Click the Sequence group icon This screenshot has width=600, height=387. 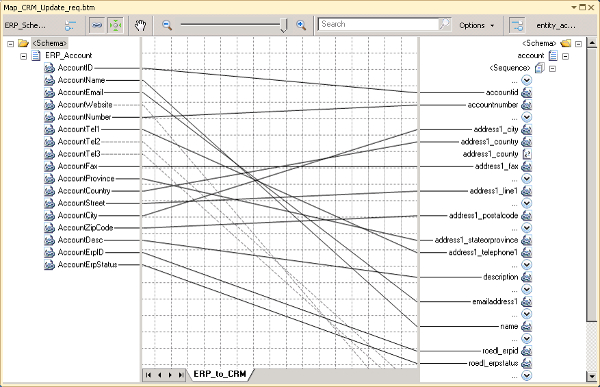coord(540,68)
